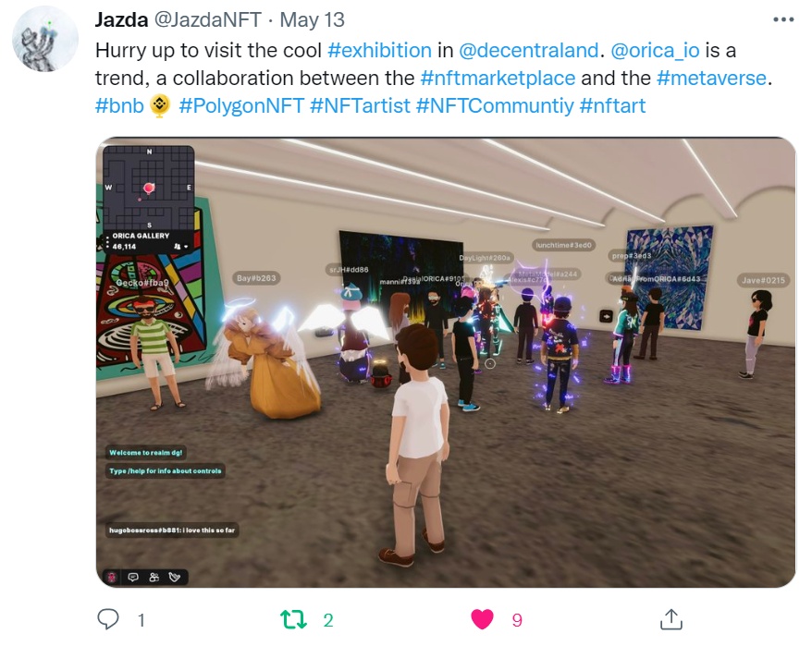Screen dimensions: 812x646
Task: Open the #nftmarketplace hashtag
Action: pyautogui.click(x=498, y=79)
